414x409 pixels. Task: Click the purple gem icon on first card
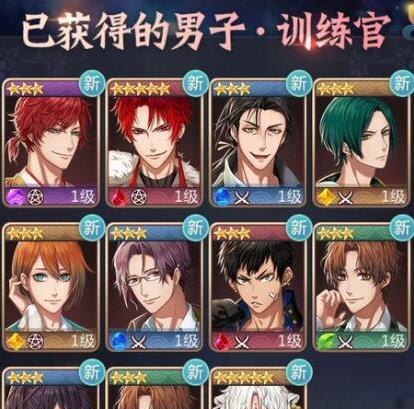coord(15,197)
